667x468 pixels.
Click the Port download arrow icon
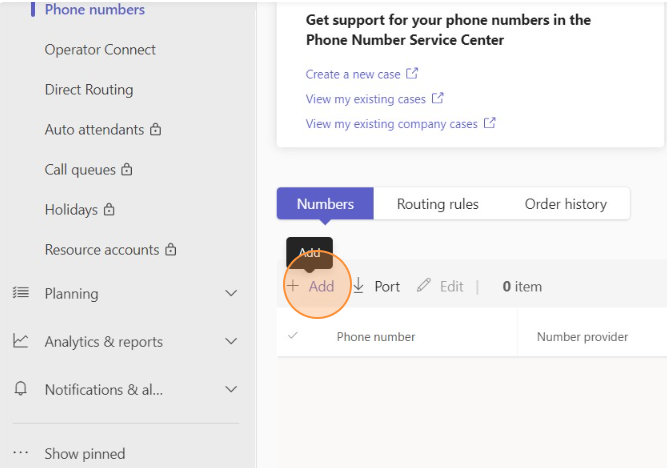[359, 286]
